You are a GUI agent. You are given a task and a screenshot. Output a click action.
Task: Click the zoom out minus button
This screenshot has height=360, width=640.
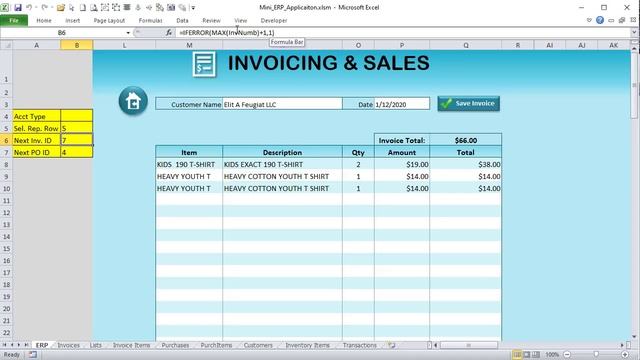567,355
